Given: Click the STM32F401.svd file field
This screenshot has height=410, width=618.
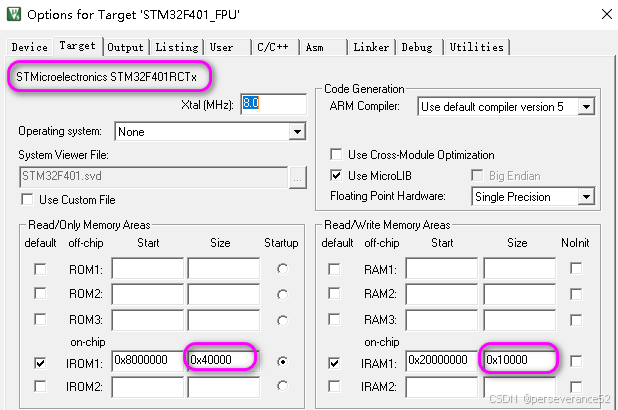Looking at the screenshot, I should click(153, 177).
